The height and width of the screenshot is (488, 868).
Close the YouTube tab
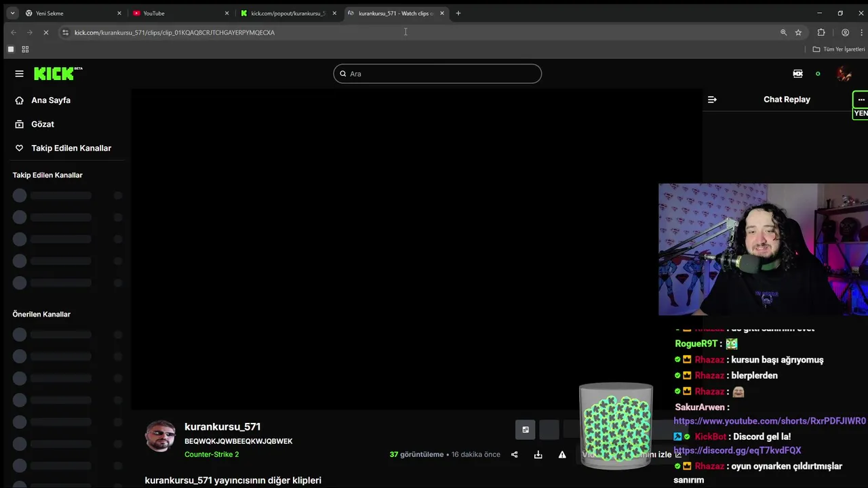pos(227,13)
